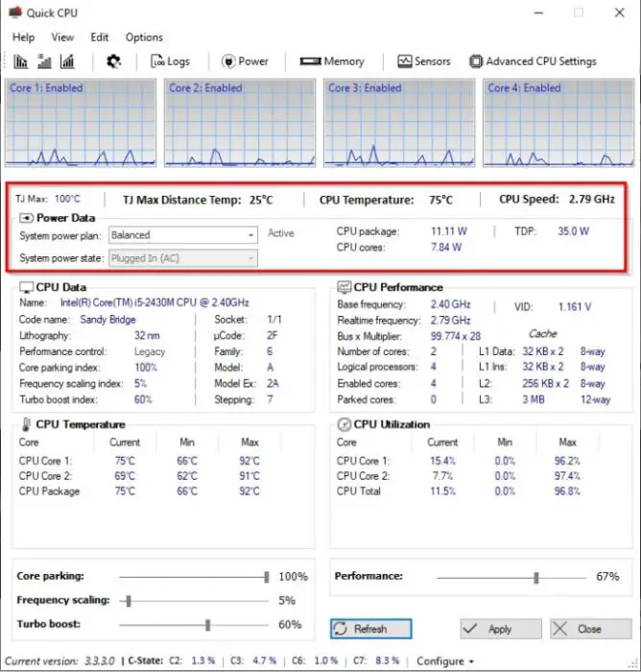This screenshot has width=641, height=672.
Task: Click the Close button
Action: click(591, 629)
